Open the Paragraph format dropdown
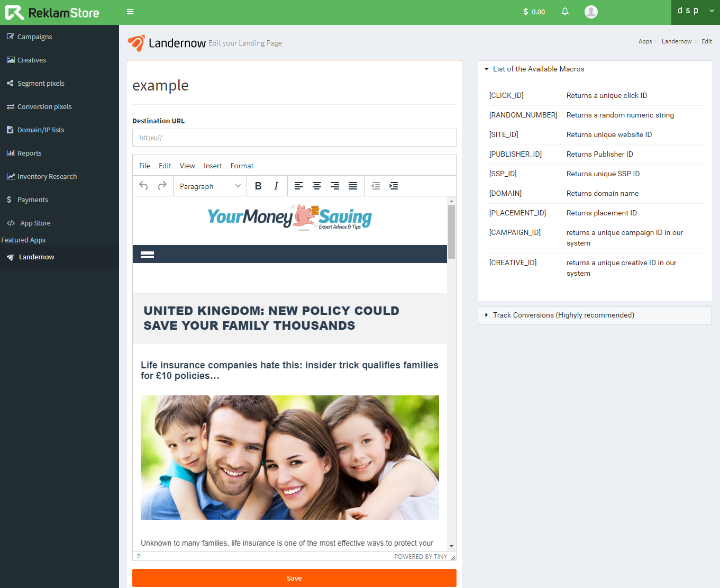The image size is (720, 588). click(x=211, y=186)
